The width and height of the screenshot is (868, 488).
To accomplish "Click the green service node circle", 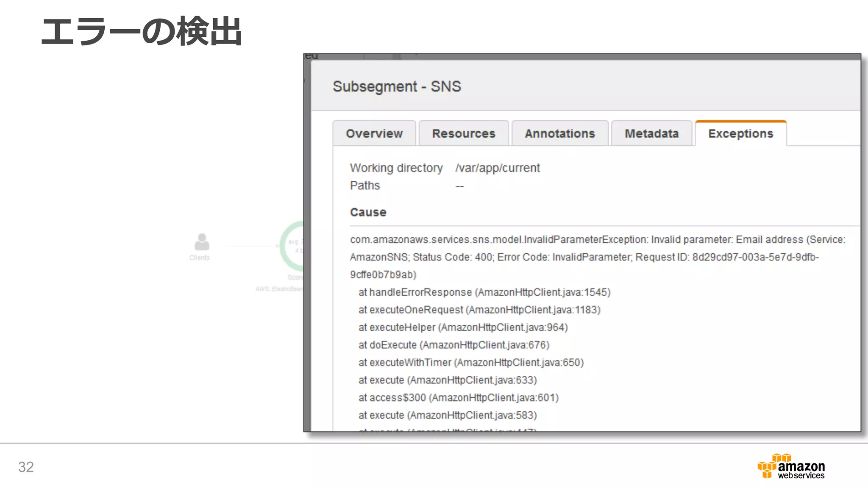I will [292, 247].
